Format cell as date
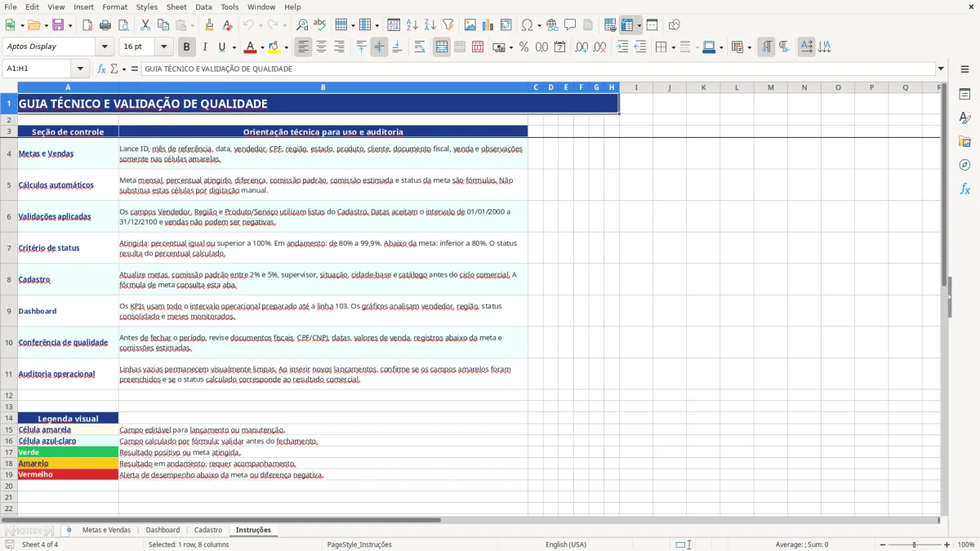 click(x=559, y=47)
